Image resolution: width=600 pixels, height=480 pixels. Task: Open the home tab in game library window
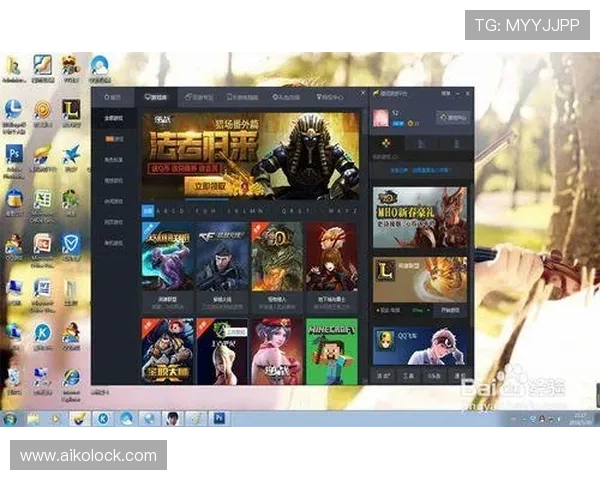pos(113,97)
